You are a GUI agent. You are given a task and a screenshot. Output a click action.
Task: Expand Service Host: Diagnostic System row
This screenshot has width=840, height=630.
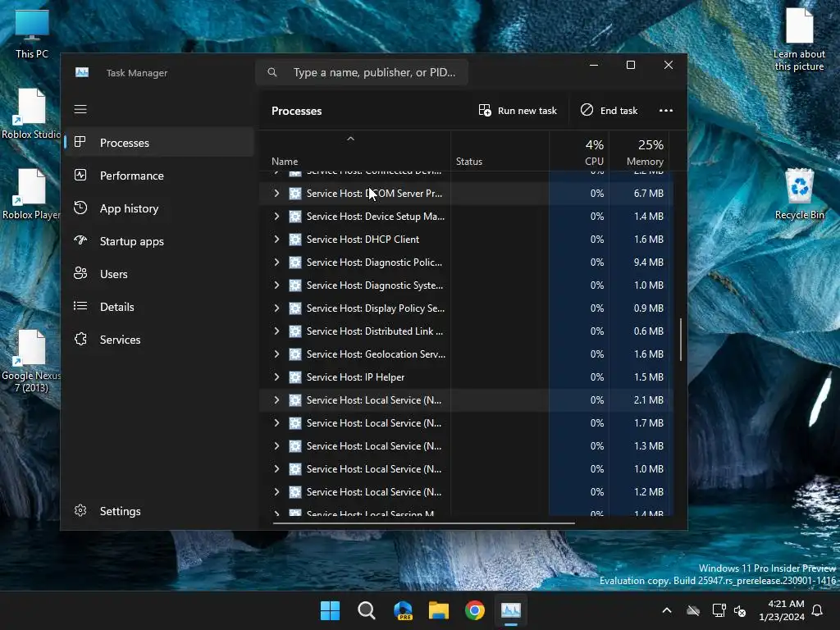(276, 285)
